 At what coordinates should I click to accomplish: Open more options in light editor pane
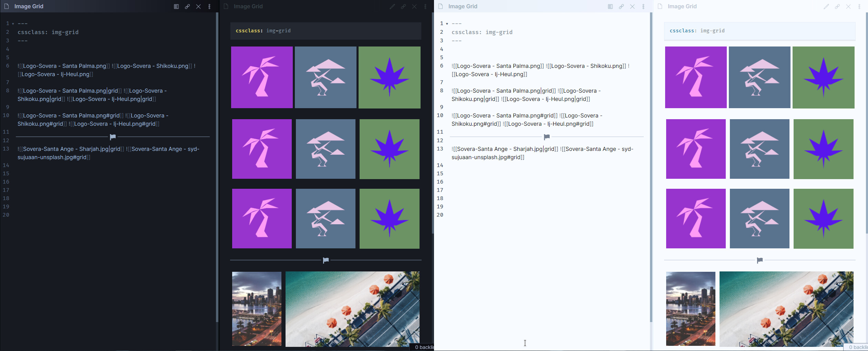pyautogui.click(x=643, y=7)
